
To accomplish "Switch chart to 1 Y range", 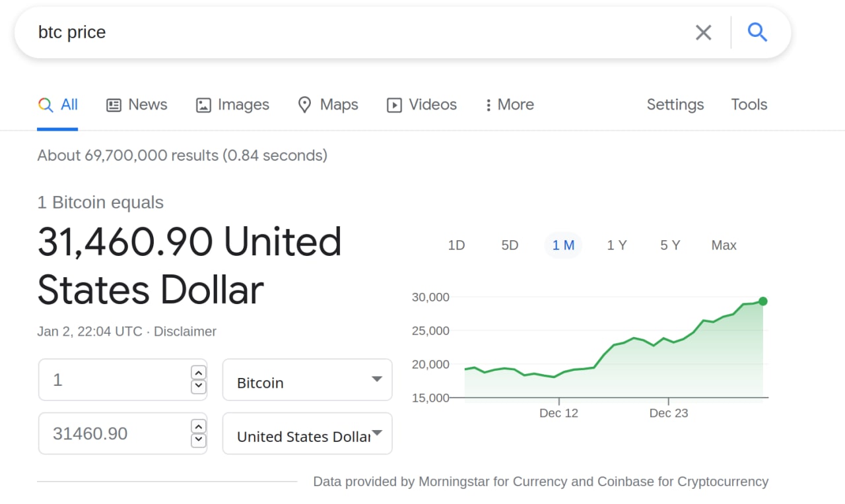I will (x=617, y=245).
